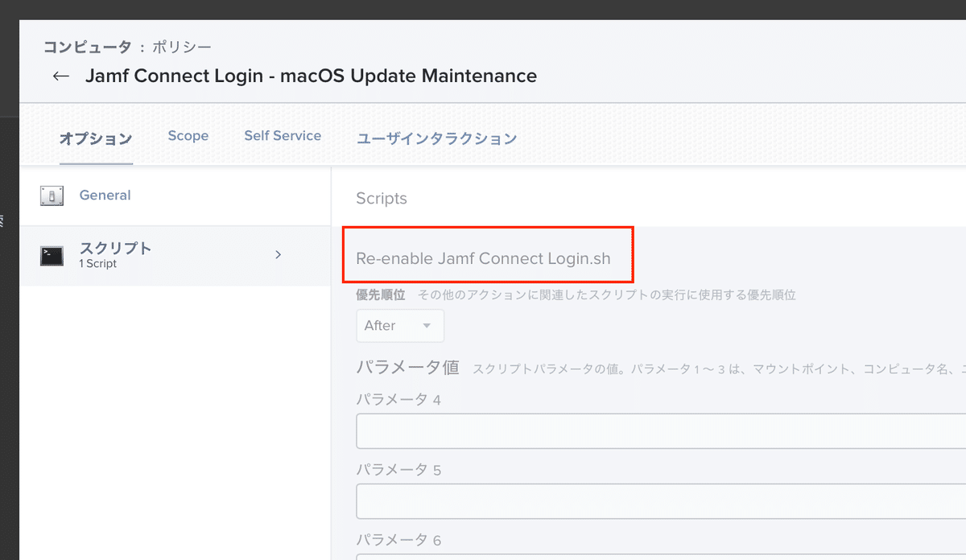Click the General light switch icon
Image resolution: width=966 pixels, height=560 pixels.
(x=52, y=196)
